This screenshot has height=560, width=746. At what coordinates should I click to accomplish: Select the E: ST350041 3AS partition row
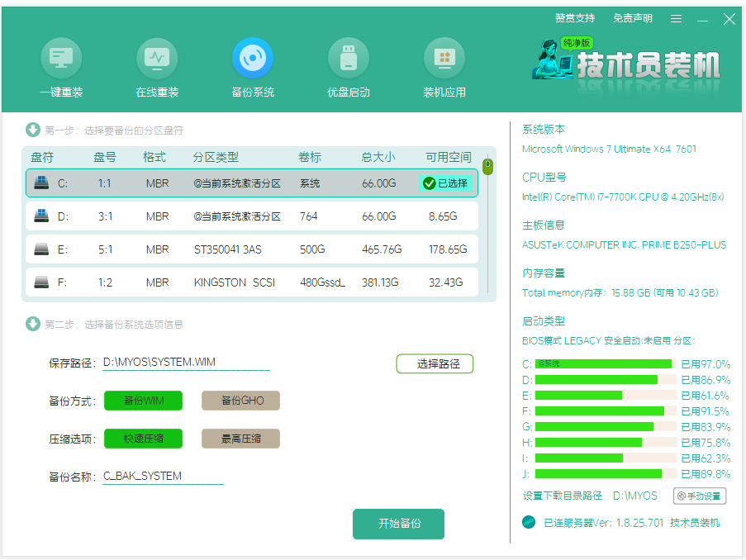pyautogui.click(x=252, y=249)
